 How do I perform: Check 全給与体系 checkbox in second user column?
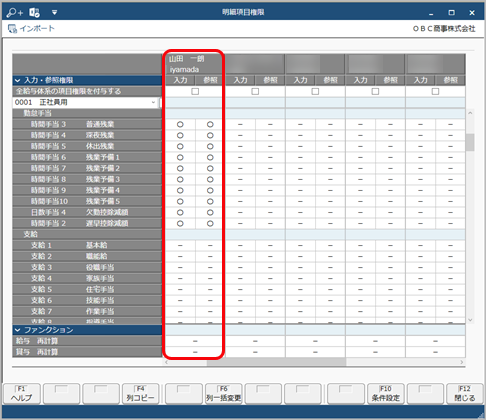[255, 91]
